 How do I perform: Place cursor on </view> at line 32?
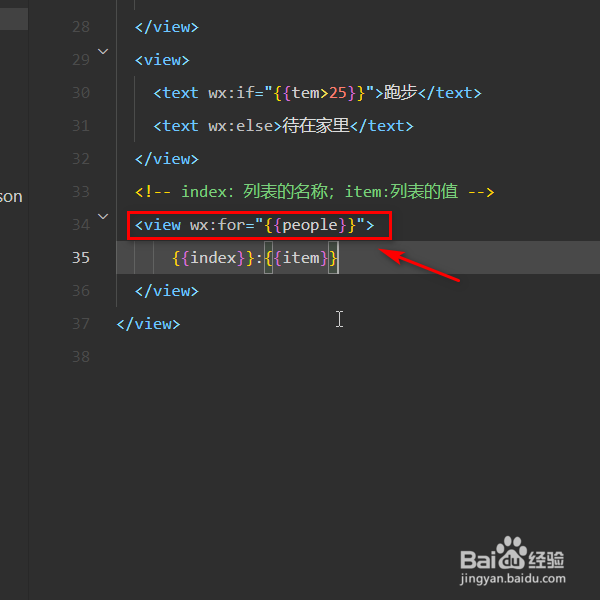[166, 159]
